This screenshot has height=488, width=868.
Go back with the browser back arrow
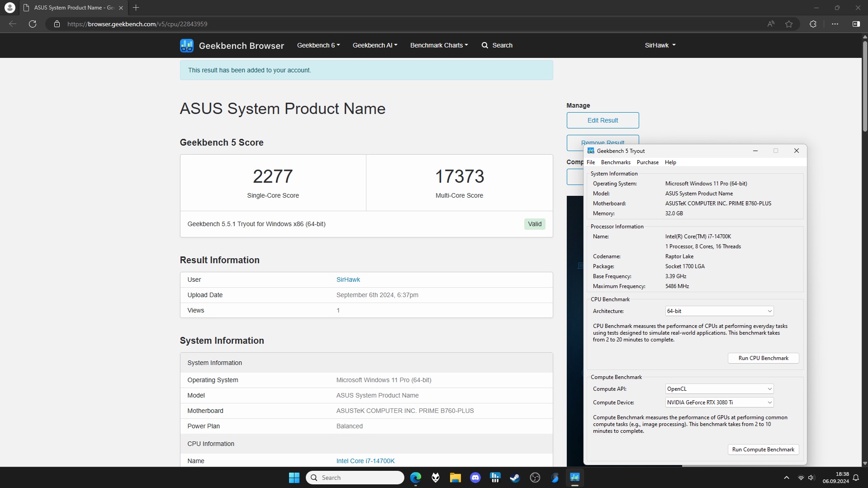tap(13, 24)
